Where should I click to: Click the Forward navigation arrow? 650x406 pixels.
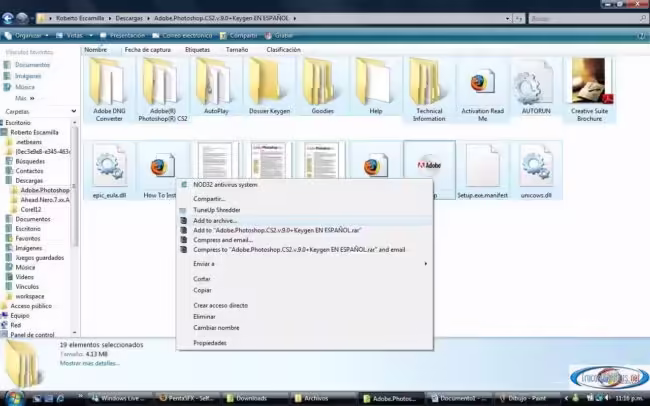click(x=22, y=18)
